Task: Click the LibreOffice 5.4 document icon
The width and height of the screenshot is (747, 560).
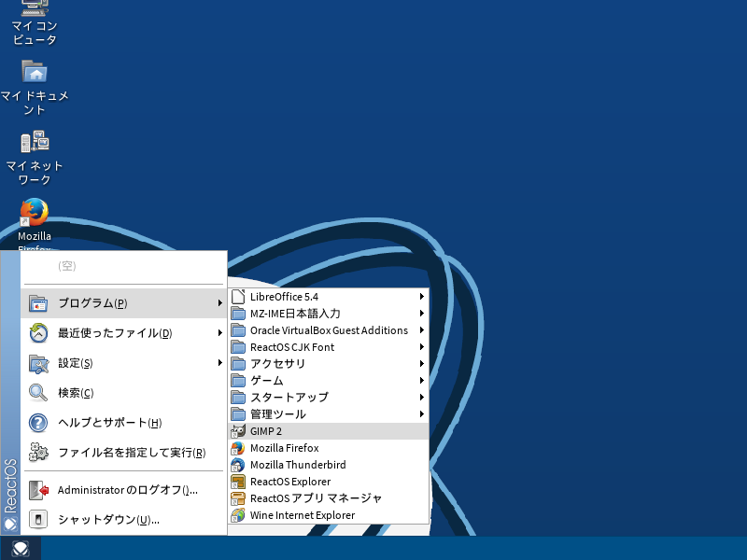Action: pyautogui.click(x=238, y=297)
